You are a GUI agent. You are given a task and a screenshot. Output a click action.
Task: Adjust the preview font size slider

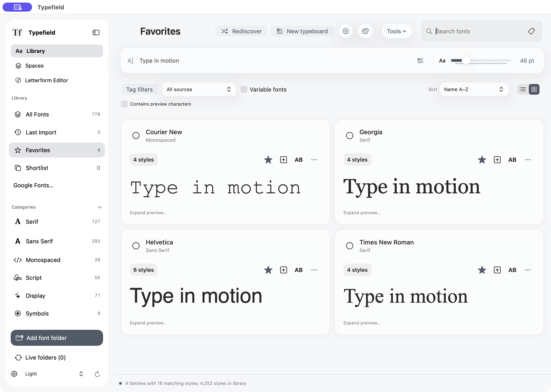481,60
